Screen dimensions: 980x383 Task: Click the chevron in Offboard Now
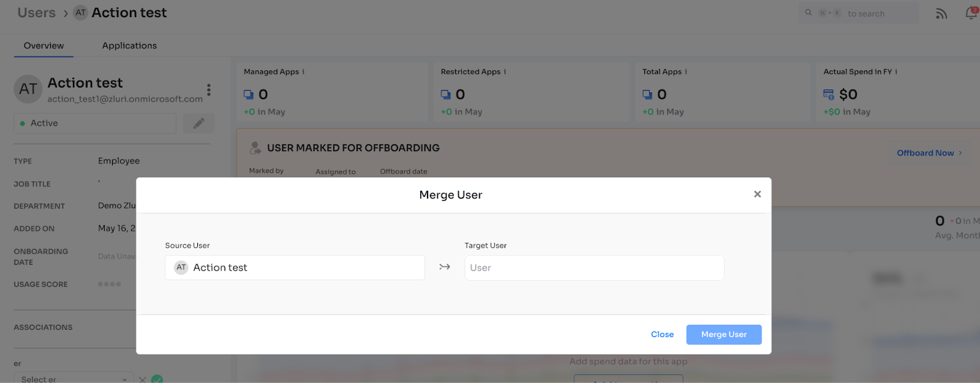pyautogui.click(x=960, y=153)
